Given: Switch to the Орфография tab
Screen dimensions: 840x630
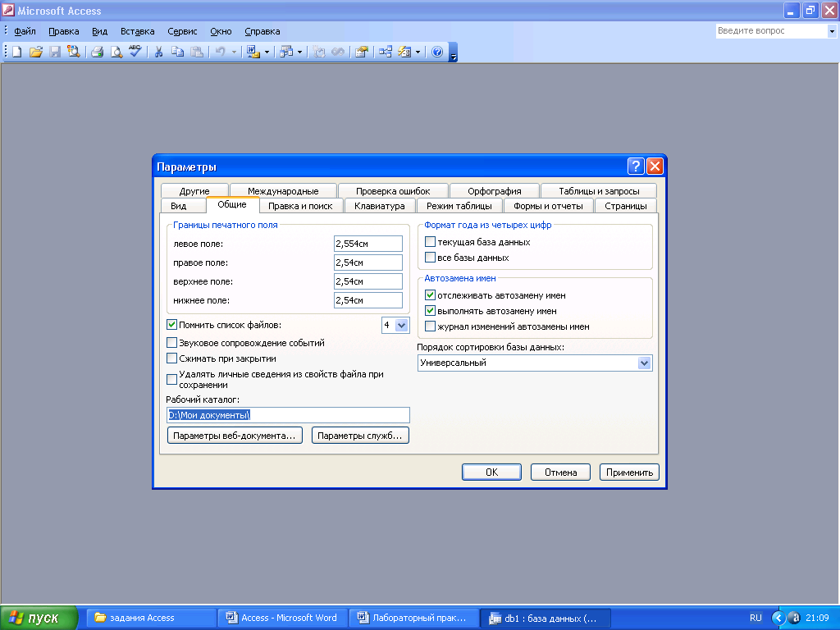Looking at the screenshot, I should click(495, 191).
